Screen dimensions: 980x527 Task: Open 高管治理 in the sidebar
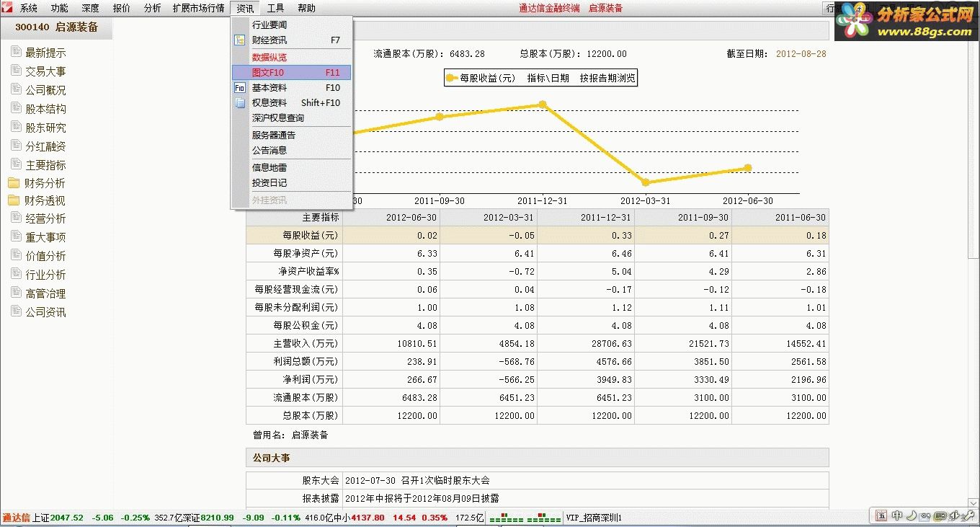(45, 293)
